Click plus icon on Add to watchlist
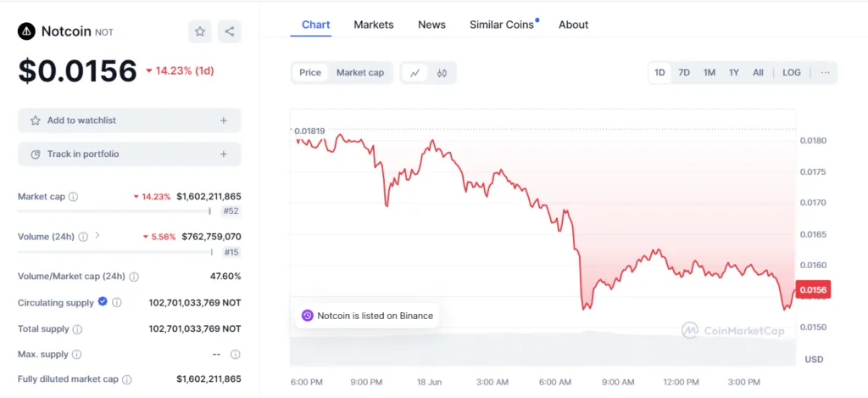This screenshot has height=398, width=868. click(224, 121)
